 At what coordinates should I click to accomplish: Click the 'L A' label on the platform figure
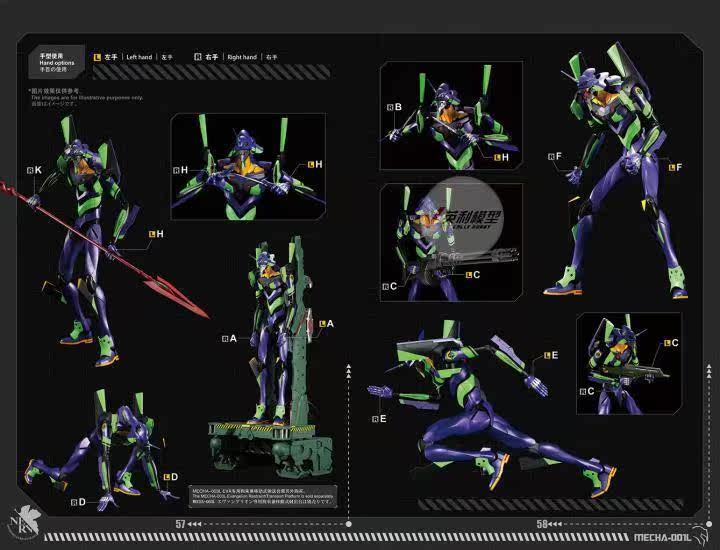tap(326, 324)
